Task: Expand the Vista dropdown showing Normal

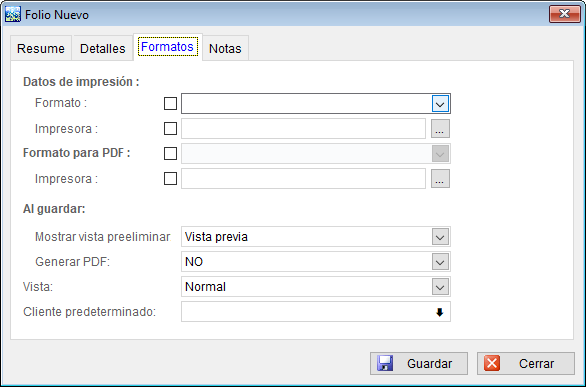Action: [440, 287]
